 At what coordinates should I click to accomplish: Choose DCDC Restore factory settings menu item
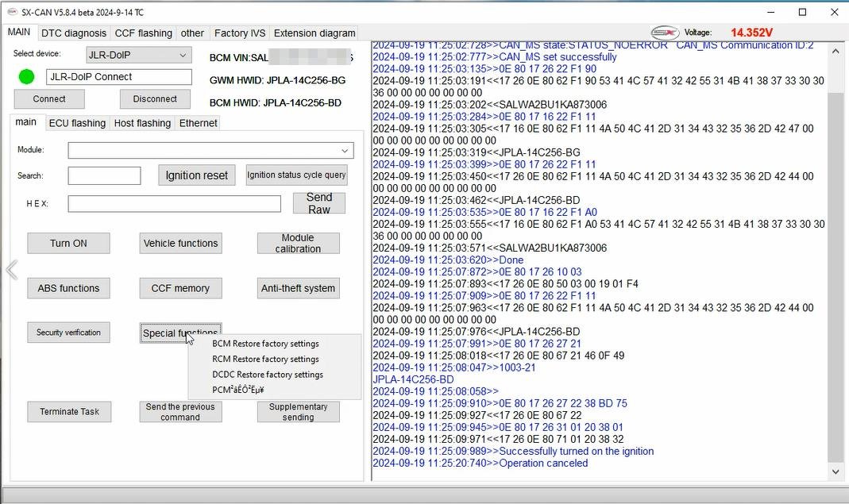coord(268,375)
